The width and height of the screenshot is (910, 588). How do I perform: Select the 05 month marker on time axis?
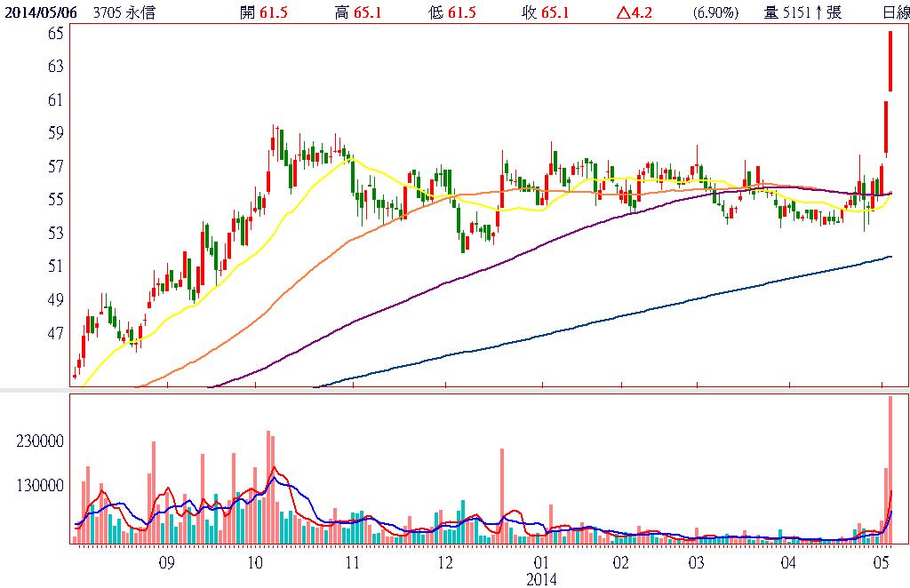(x=882, y=562)
